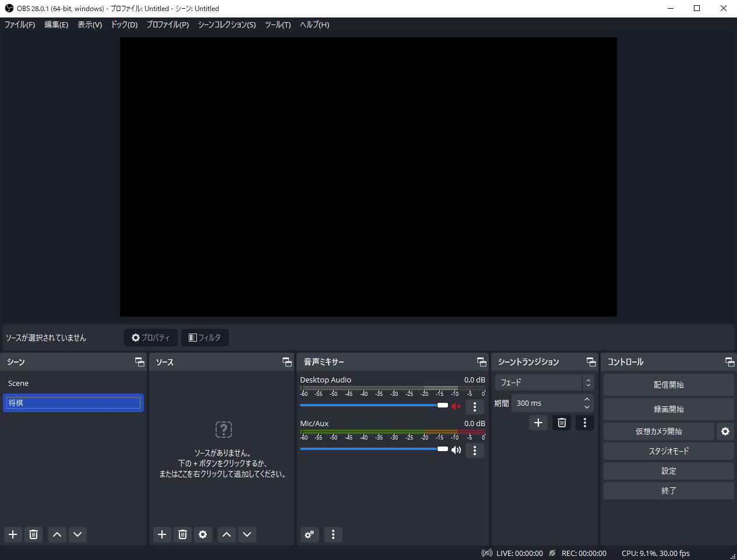Open source properties gear in Sources panel
This screenshot has width=737, height=560.
point(203,534)
